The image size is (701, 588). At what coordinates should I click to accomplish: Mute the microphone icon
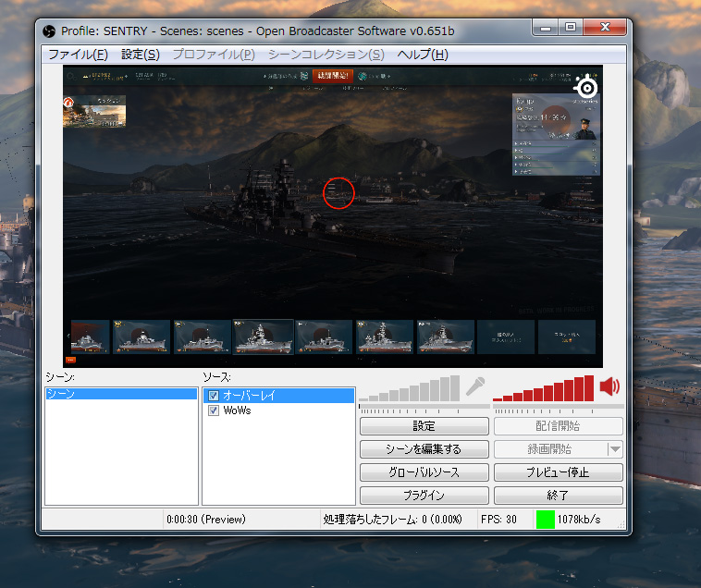(x=475, y=386)
